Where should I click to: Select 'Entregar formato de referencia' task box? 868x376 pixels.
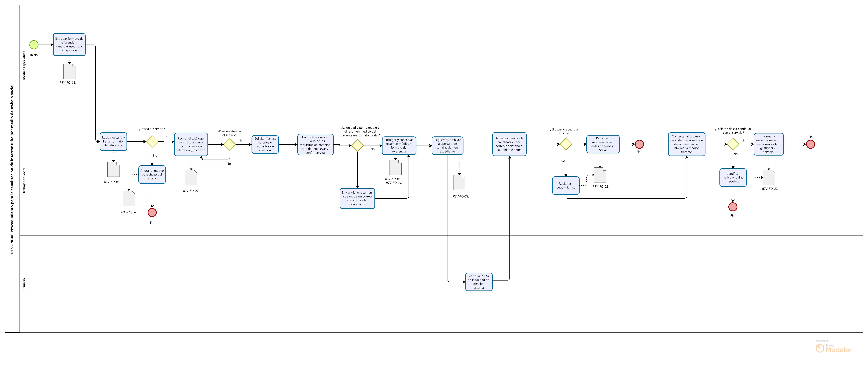coord(69,45)
